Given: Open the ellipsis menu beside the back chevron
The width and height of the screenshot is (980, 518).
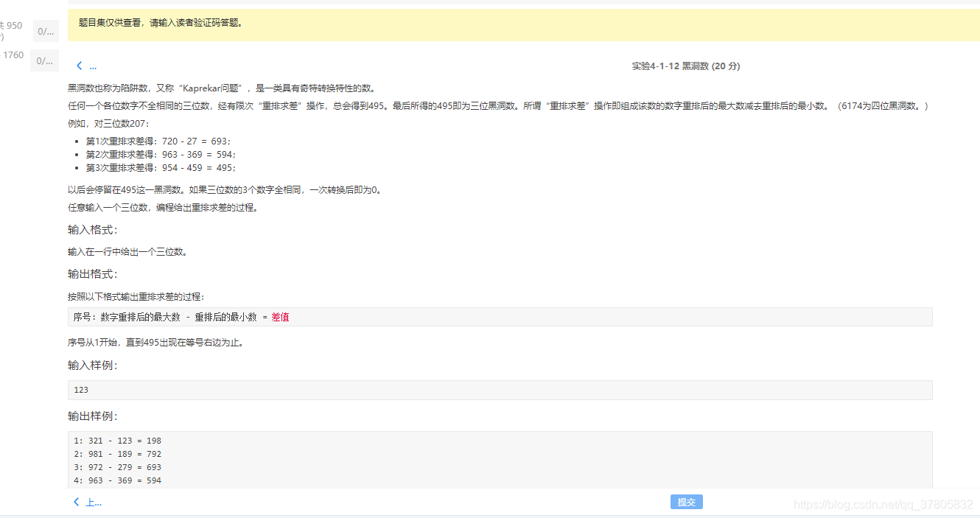Looking at the screenshot, I should pyautogui.click(x=93, y=66).
